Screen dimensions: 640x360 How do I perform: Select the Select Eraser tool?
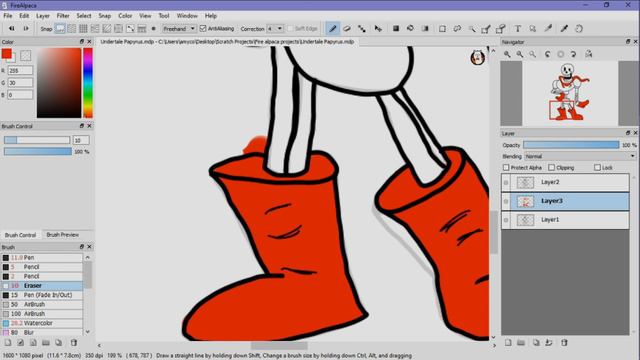coord(500,29)
